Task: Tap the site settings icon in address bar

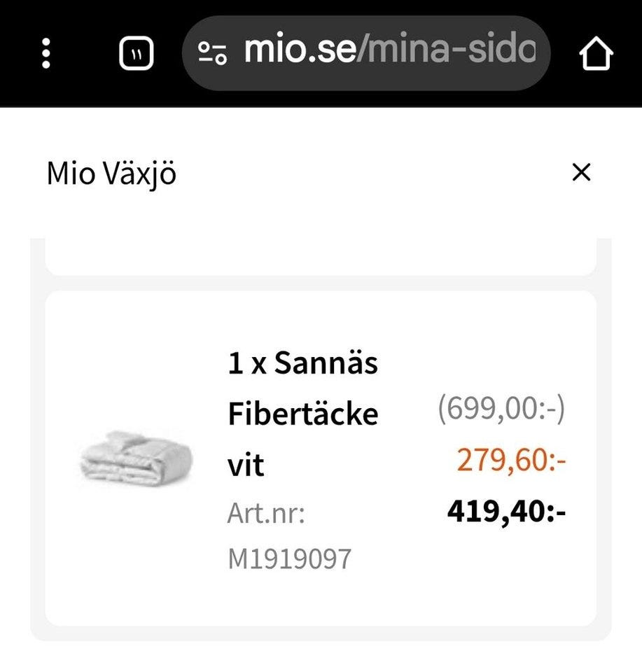Action: tap(212, 53)
